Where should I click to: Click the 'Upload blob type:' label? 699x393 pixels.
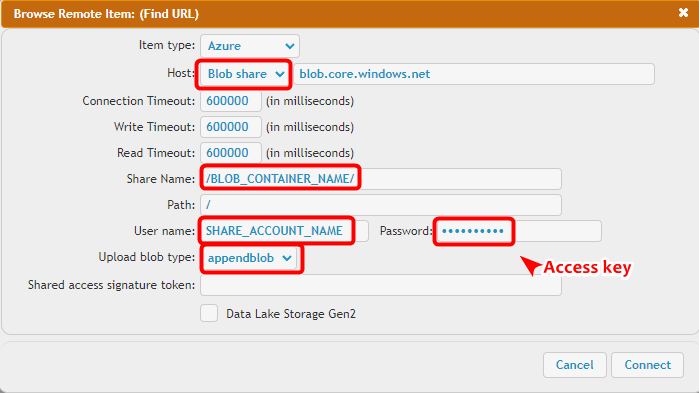[x=147, y=257]
